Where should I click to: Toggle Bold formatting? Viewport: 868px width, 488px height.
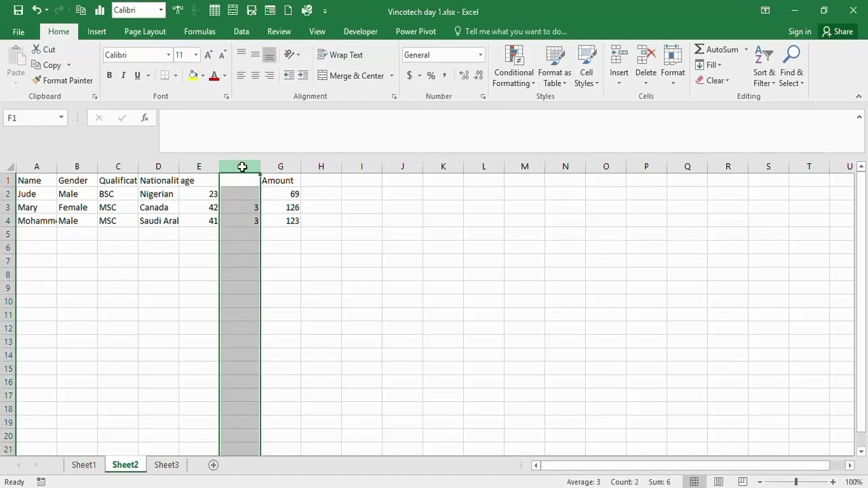(109, 75)
